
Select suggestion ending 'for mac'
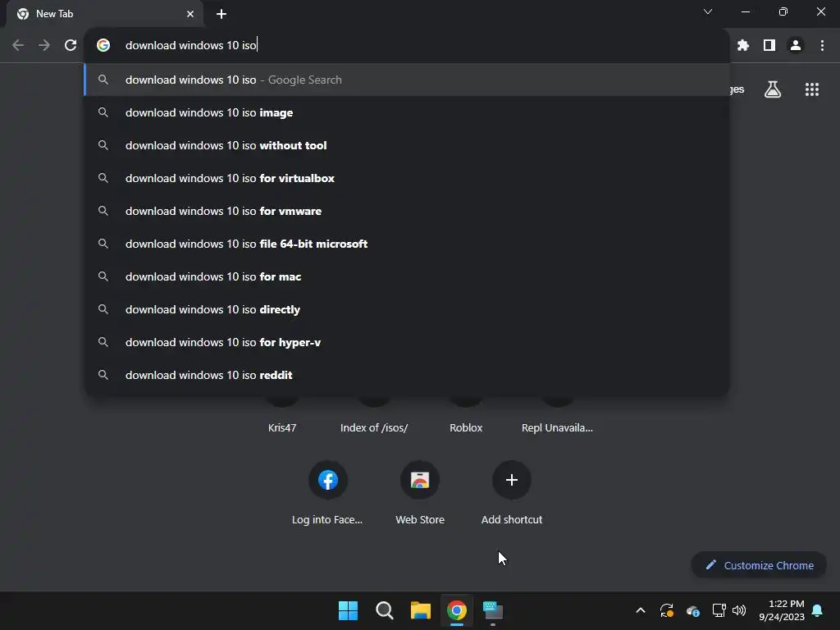[x=407, y=276]
